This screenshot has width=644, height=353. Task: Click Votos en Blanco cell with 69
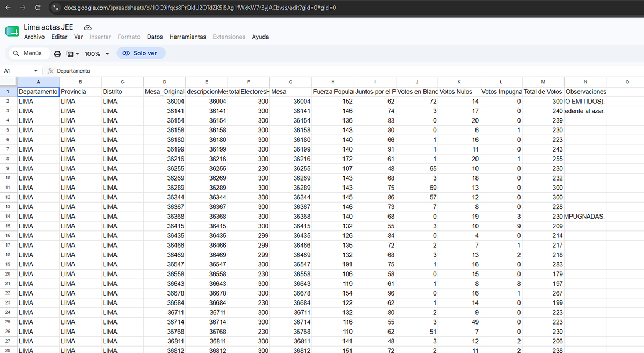tap(417, 188)
